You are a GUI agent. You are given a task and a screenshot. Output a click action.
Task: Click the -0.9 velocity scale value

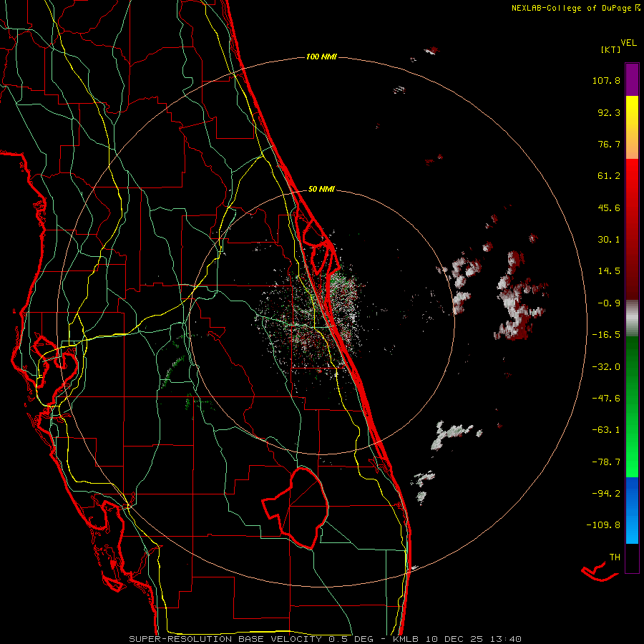coord(609,303)
